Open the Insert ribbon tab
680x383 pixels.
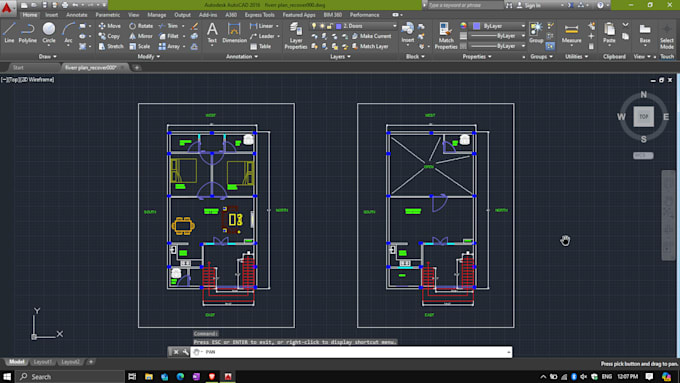52,15
